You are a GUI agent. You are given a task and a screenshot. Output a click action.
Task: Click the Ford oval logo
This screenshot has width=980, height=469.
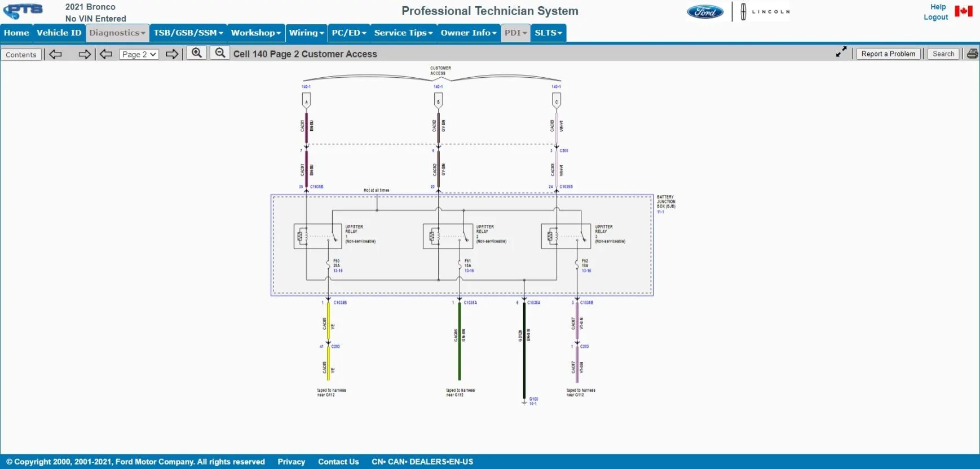705,11
